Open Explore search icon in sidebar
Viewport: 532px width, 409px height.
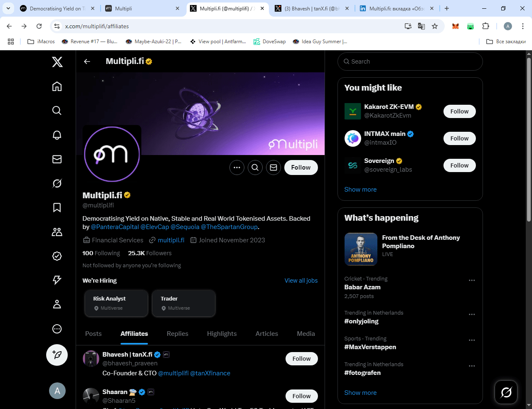click(57, 111)
